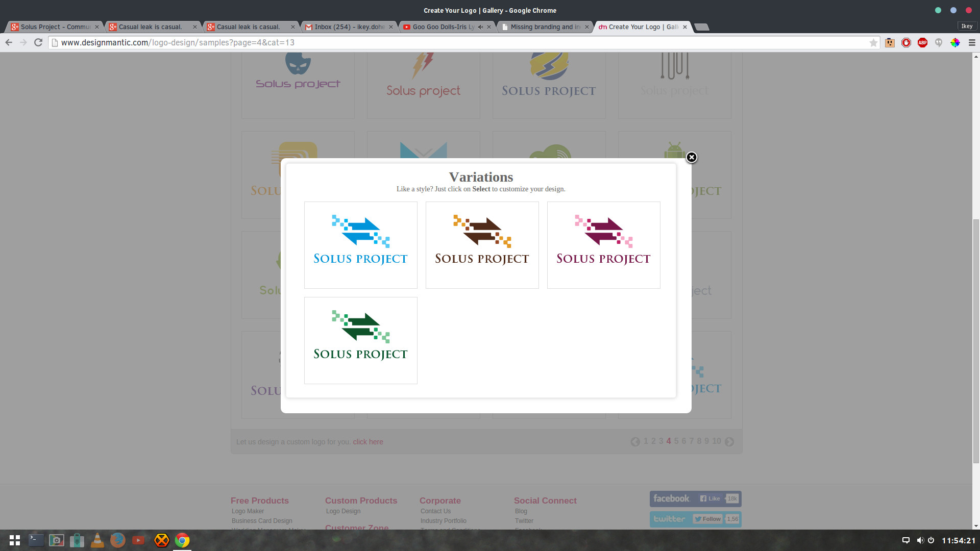Open the Chrome hamburger menu

coord(972,42)
